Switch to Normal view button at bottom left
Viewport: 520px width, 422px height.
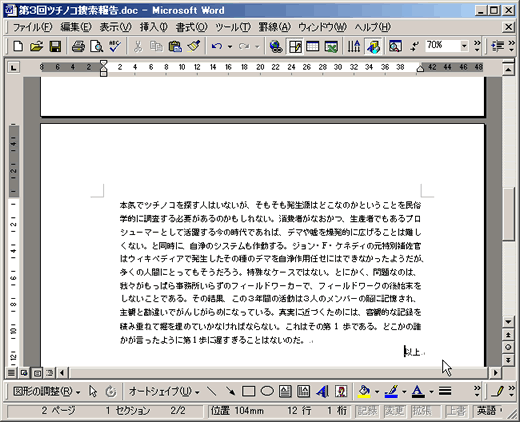[11, 373]
